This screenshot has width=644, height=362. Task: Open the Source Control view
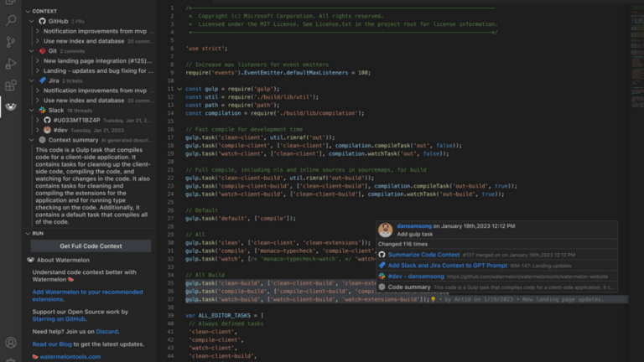pyautogui.click(x=11, y=42)
